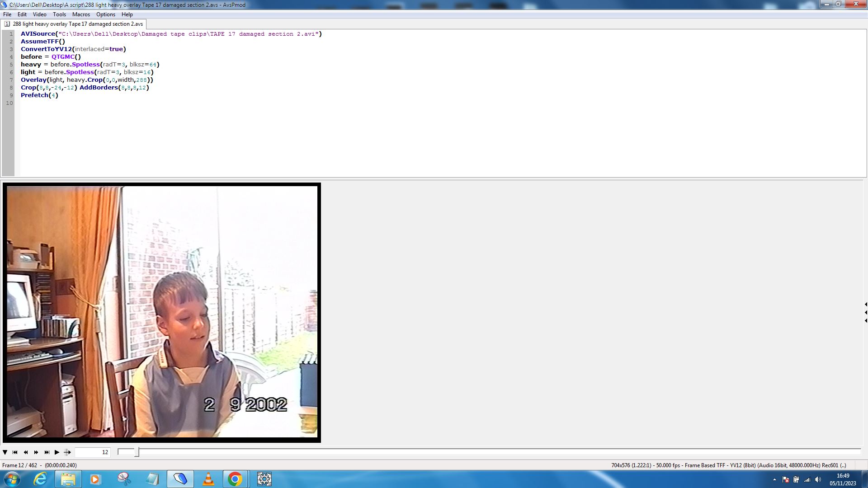Click the frame number input showing 12

[93, 452]
